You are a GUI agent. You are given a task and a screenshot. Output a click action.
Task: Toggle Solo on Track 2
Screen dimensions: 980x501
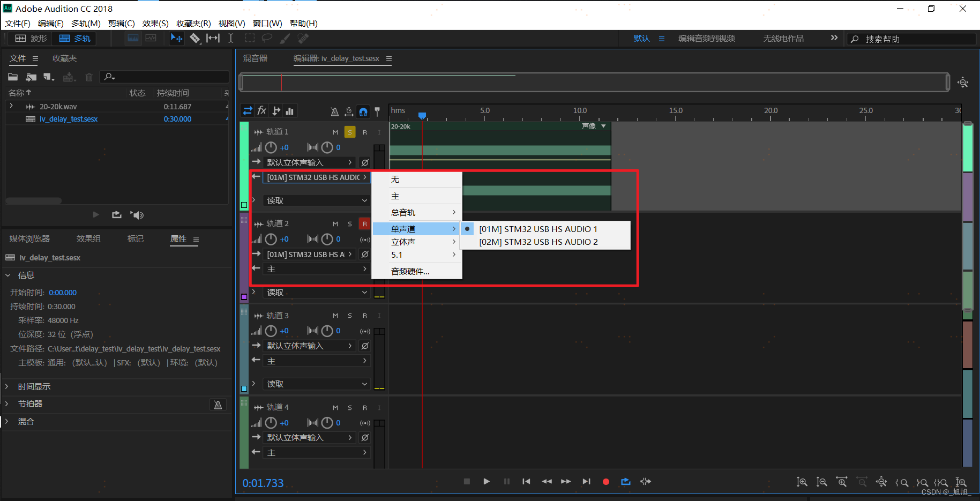tap(350, 224)
